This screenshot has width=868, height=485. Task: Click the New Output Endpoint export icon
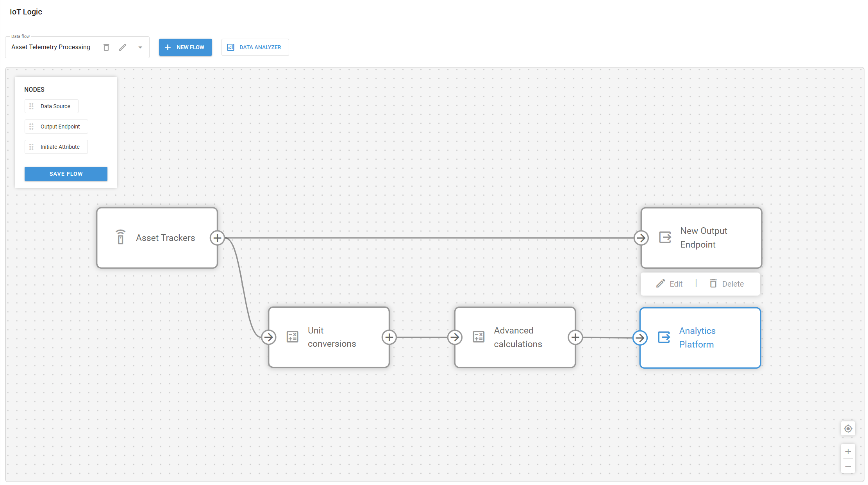tap(665, 237)
